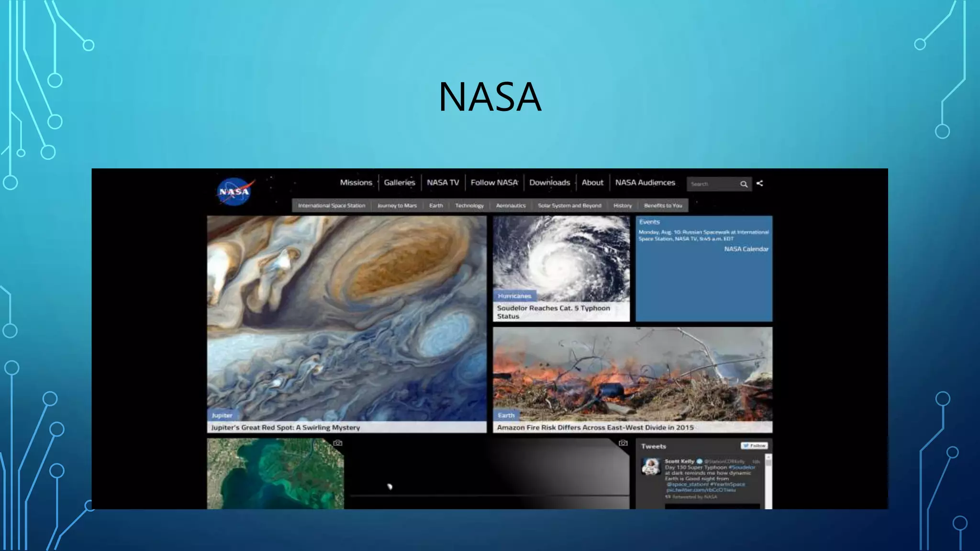Select Journey to Mars topic tab

coord(397,206)
